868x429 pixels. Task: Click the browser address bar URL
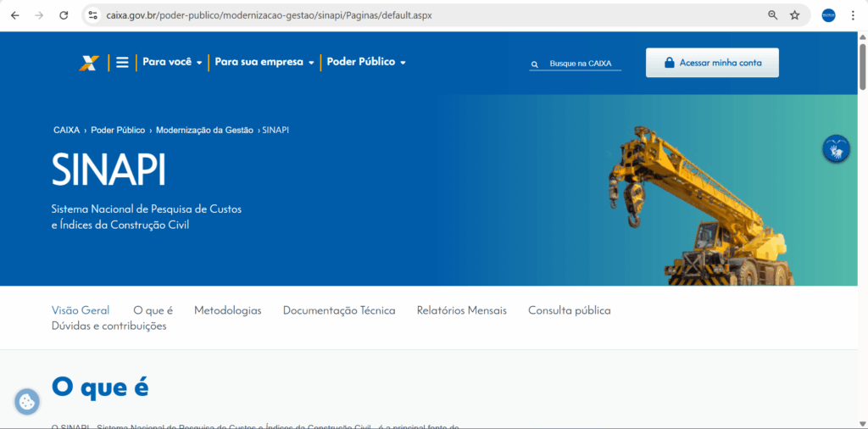coord(269,15)
